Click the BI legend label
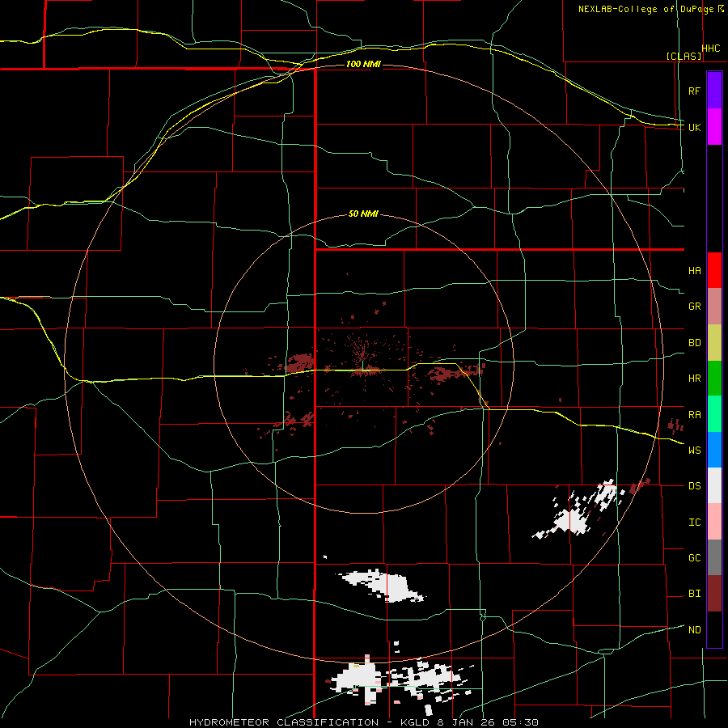 (x=694, y=594)
